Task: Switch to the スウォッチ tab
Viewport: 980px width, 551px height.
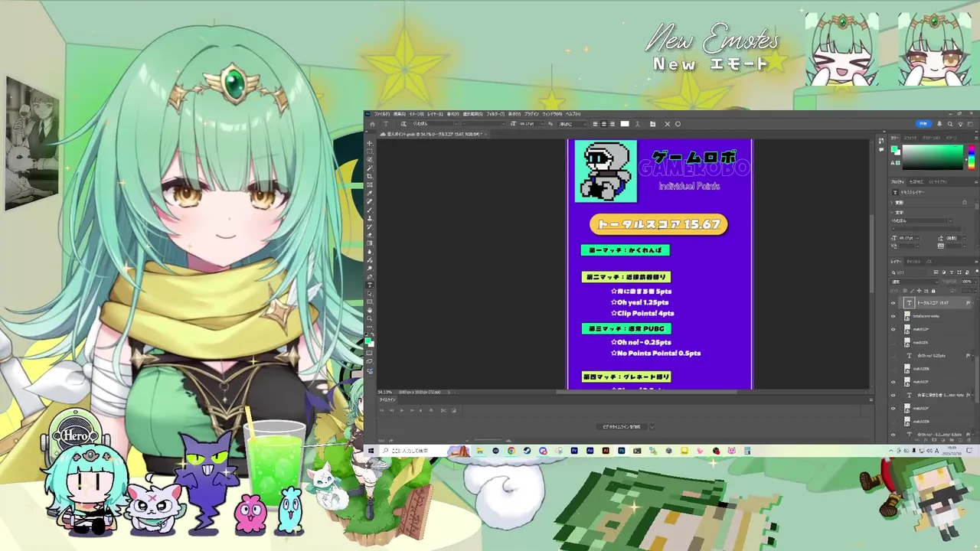Action: coord(910,138)
